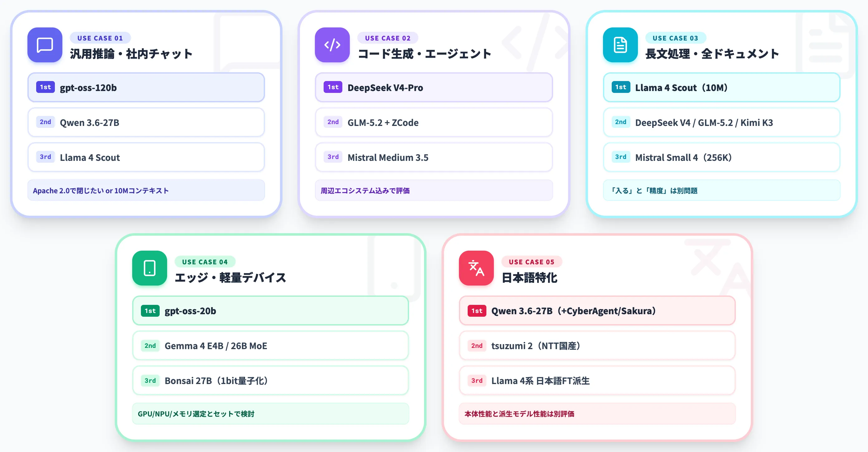Select the gpt-oss-20b row

(271, 311)
